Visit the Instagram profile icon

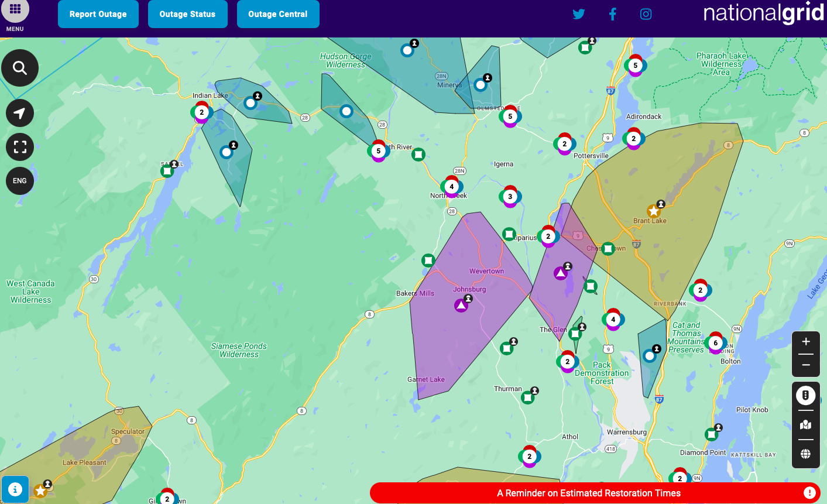646,14
